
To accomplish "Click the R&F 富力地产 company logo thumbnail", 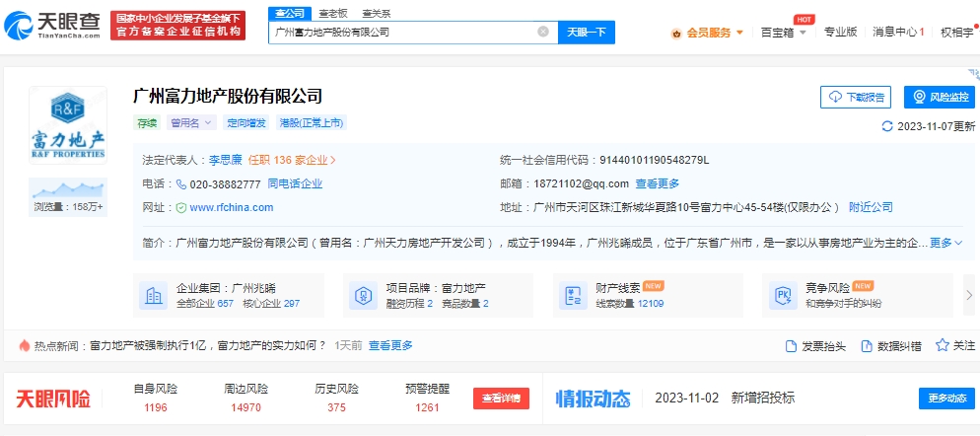I will click(67, 124).
